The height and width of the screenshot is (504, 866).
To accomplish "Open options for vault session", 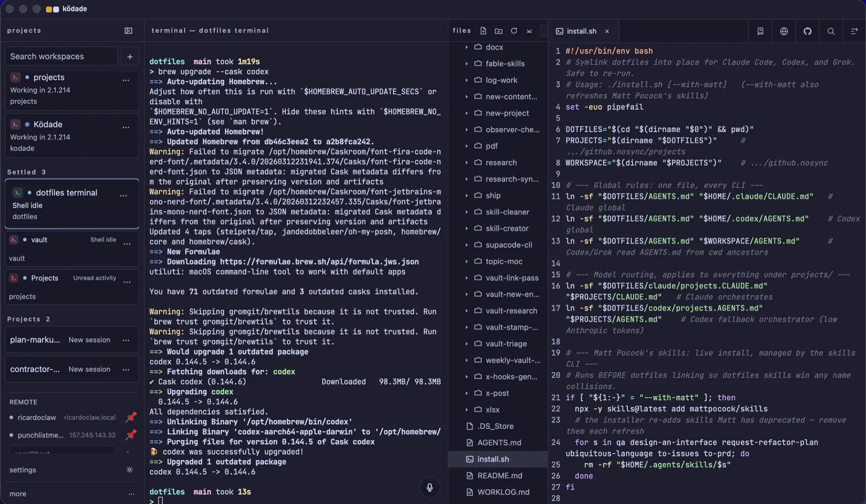I will [127, 244].
